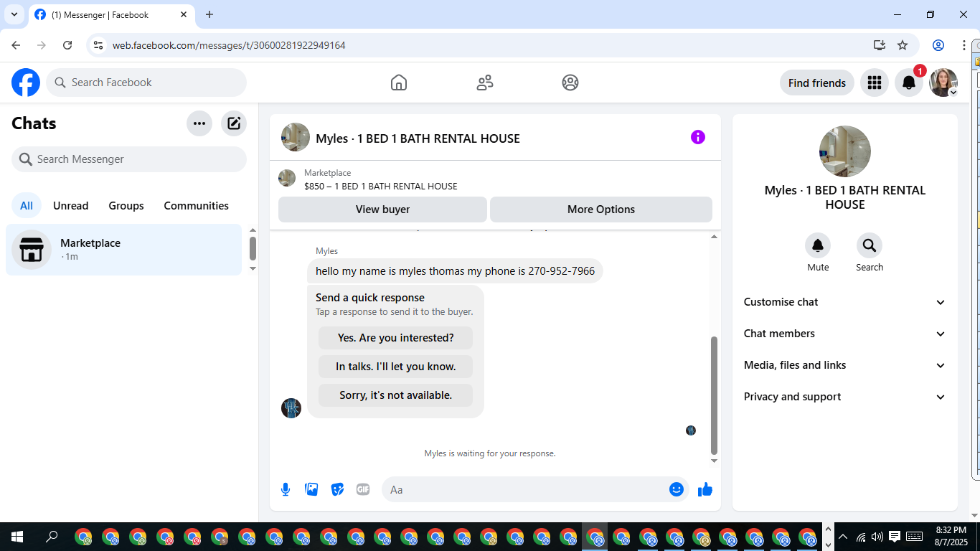This screenshot has height=551, width=980.
Task: Open Chrome profile icon in toolbar
Action: 938,45
